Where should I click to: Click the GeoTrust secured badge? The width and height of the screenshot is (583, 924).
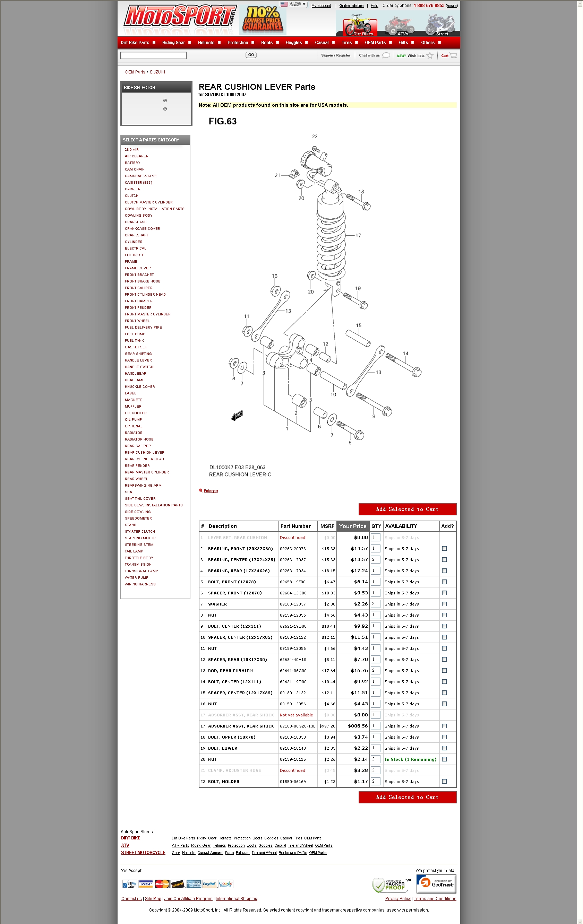pyautogui.click(x=436, y=884)
